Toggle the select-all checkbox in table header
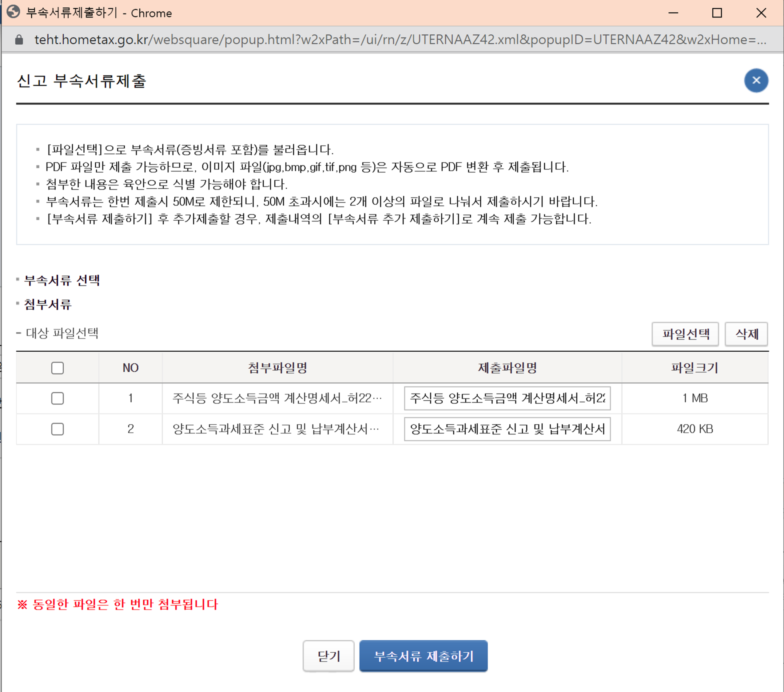This screenshot has width=784, height=692. (58, 368)
